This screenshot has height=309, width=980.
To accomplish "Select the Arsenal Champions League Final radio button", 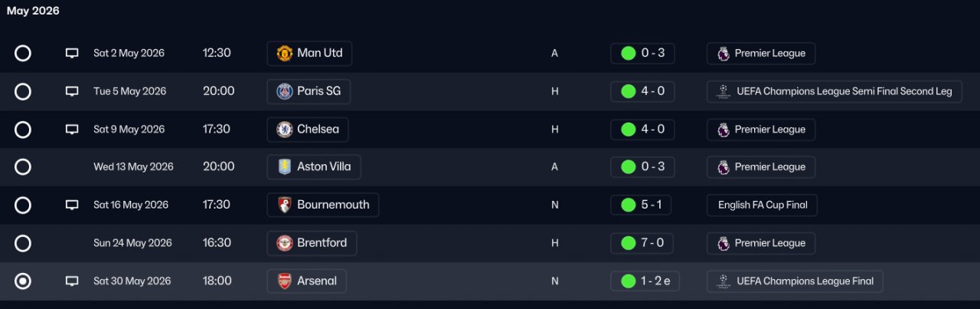I will point(23,281).
